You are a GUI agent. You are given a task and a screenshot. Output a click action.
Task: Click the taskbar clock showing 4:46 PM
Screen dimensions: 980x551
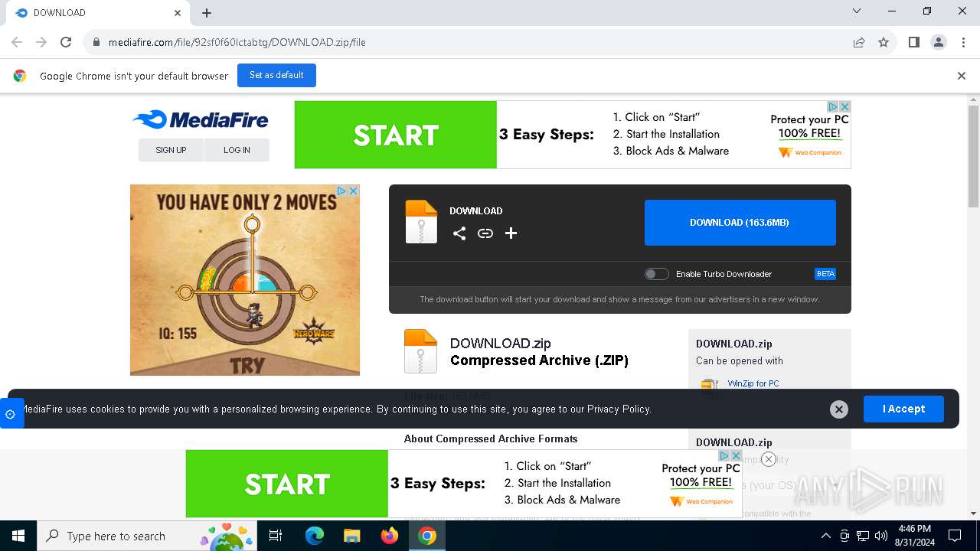pyautogui.click(x=914, y=536)
